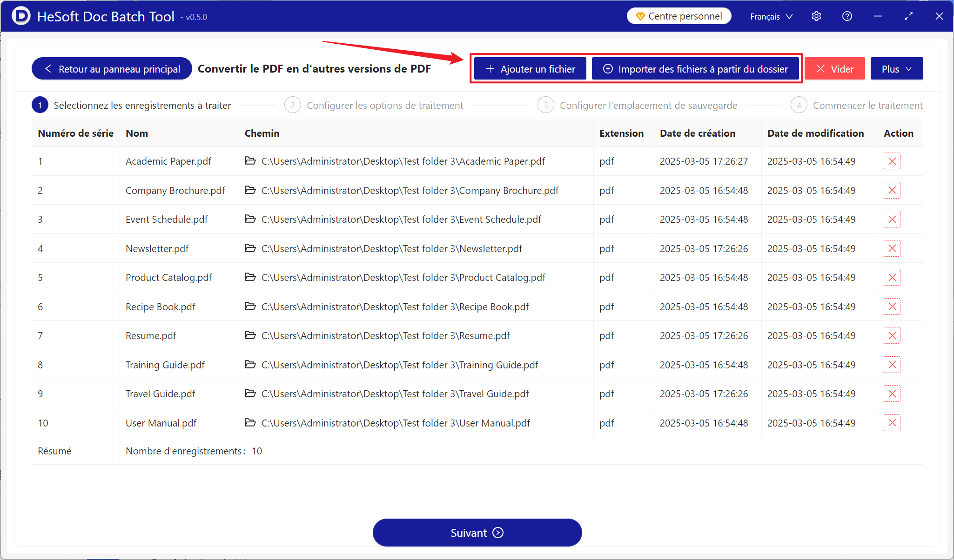Open folder icon for User Manual.pdf path
The image size is (954, 560).
250,422
